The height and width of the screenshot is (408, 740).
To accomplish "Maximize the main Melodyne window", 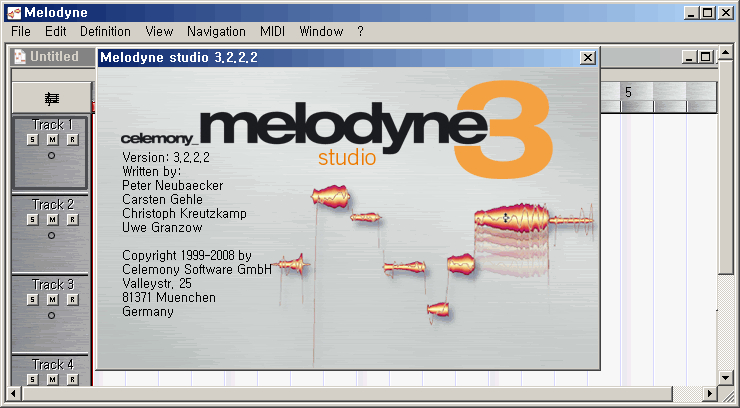I will 708,13.
